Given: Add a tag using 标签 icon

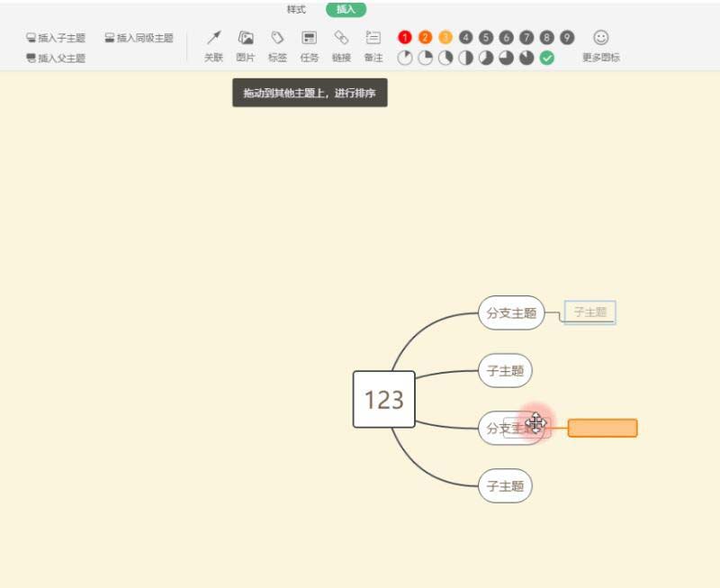Looking at the screenshot, I should (x=277, y=38).
